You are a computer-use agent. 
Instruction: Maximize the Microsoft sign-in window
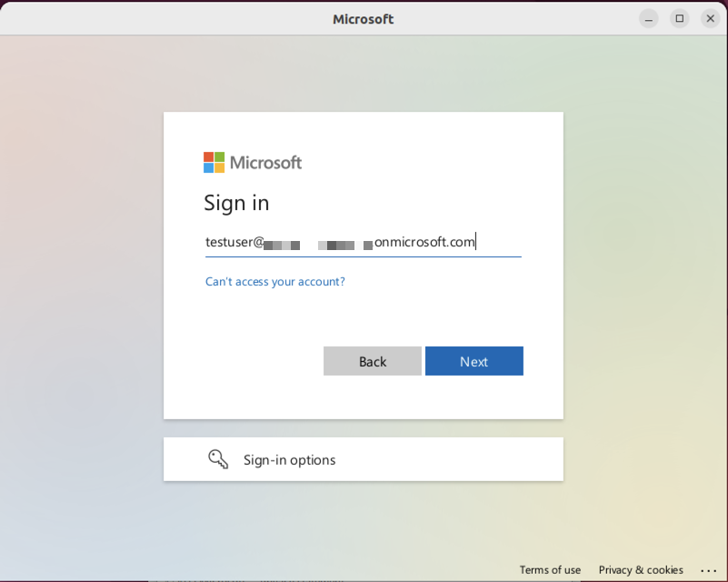point(679,18)
